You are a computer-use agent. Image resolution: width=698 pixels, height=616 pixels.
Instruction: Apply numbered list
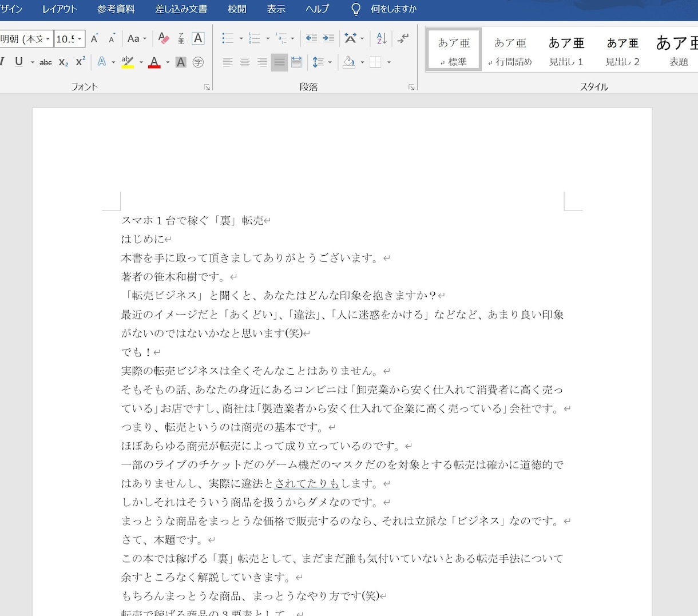[255, 38]
